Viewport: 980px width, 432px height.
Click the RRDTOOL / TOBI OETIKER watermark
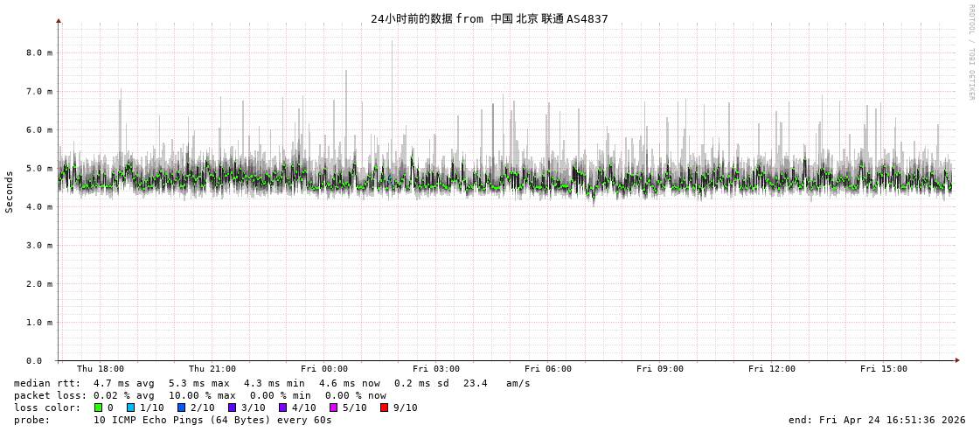pos(970,52)
